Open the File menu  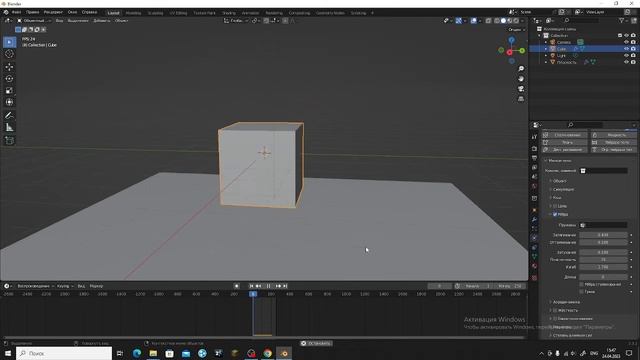[x=16, y=12]
